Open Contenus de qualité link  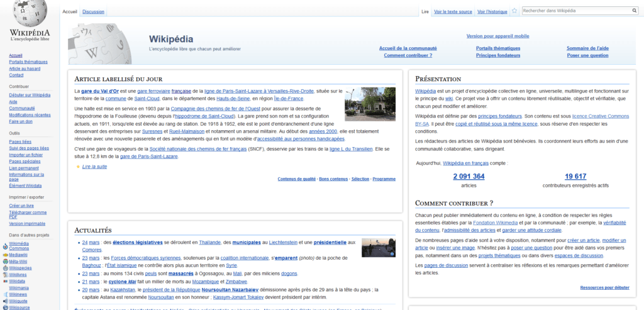297,179
